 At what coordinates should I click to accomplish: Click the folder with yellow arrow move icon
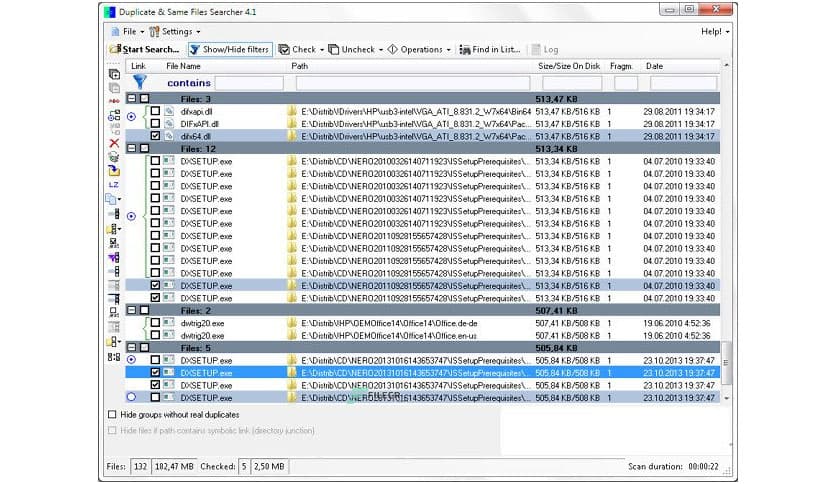(x=114, y=171)
